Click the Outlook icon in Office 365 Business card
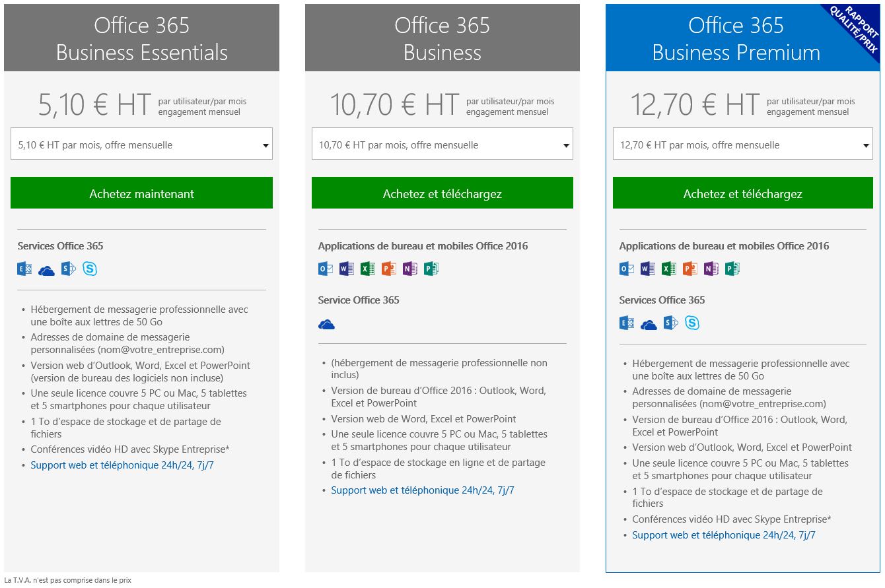885x588 pixels. click(x=326, y=269)
